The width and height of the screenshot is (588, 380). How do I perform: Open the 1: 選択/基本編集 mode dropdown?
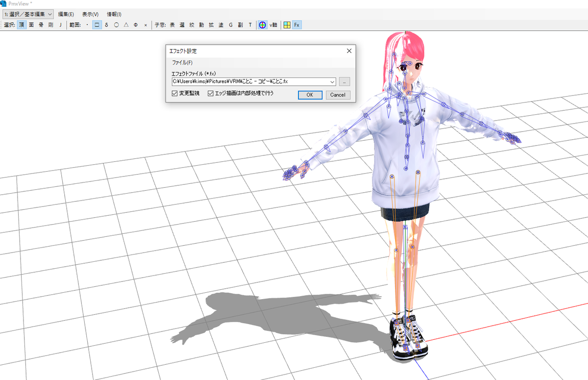tap(27, 14)
